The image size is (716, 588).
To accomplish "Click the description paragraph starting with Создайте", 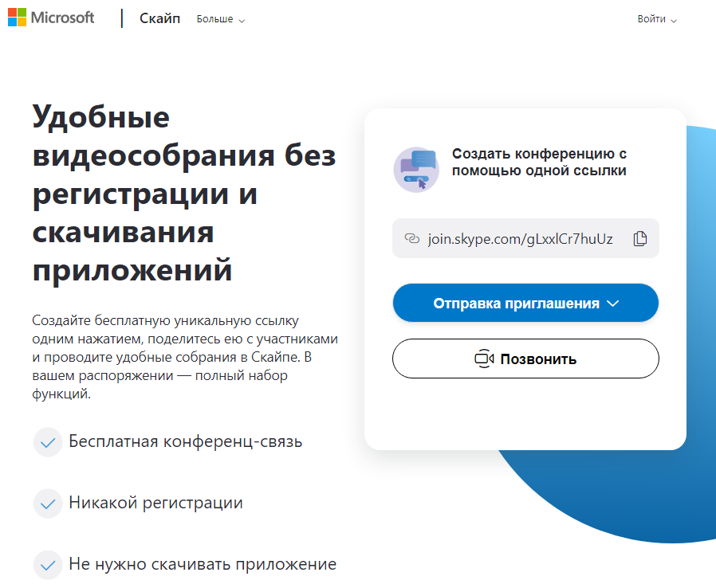I will 184,357.
